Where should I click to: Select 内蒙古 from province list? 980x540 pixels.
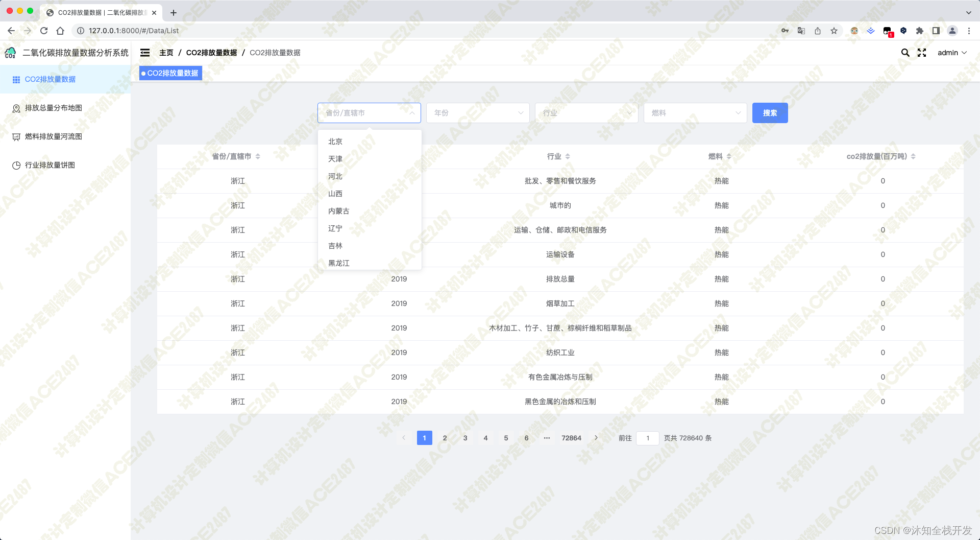(x=370, y=211)
